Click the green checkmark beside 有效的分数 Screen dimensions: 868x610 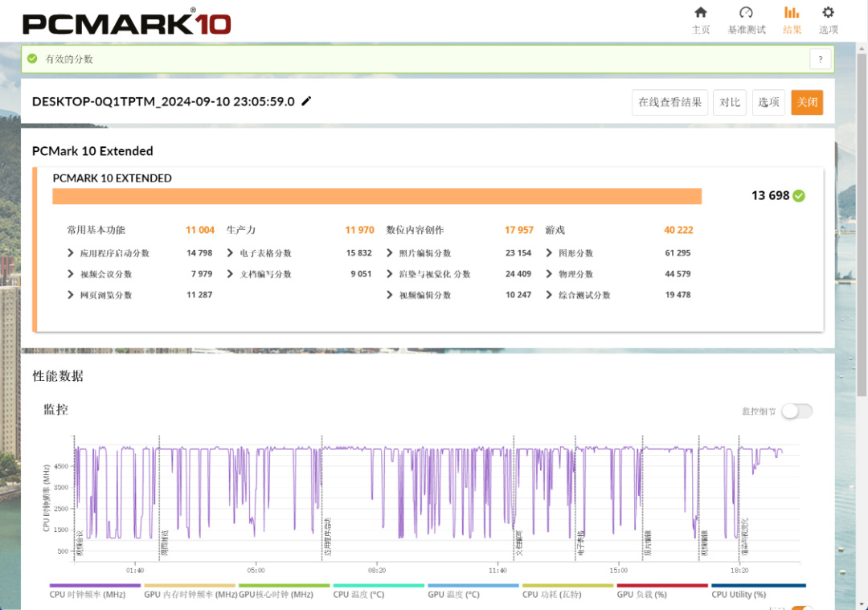point(33,59)
